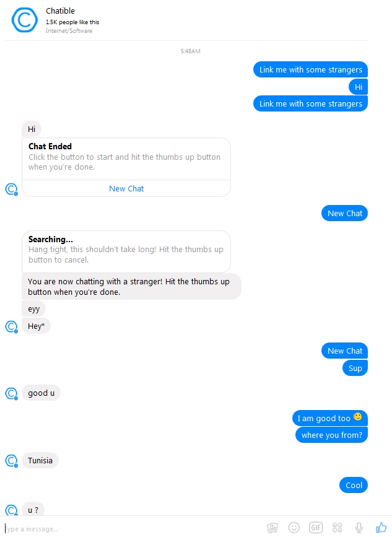392x537 pixels.
Task: Click the Chatible avatar beside good u
Action: coord(11,393)
